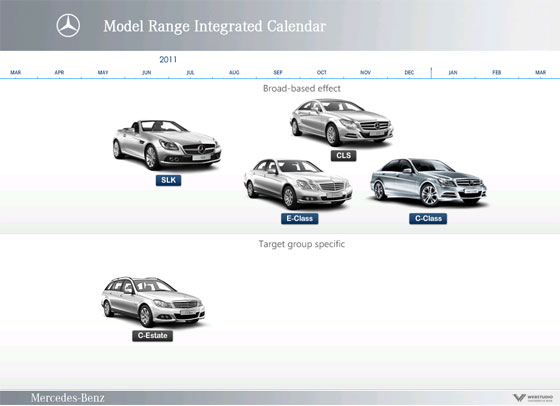Click the Mercedes-Benz wordmark in footer
This screenshot has height=406, width=560.
(x=68, y=398)
